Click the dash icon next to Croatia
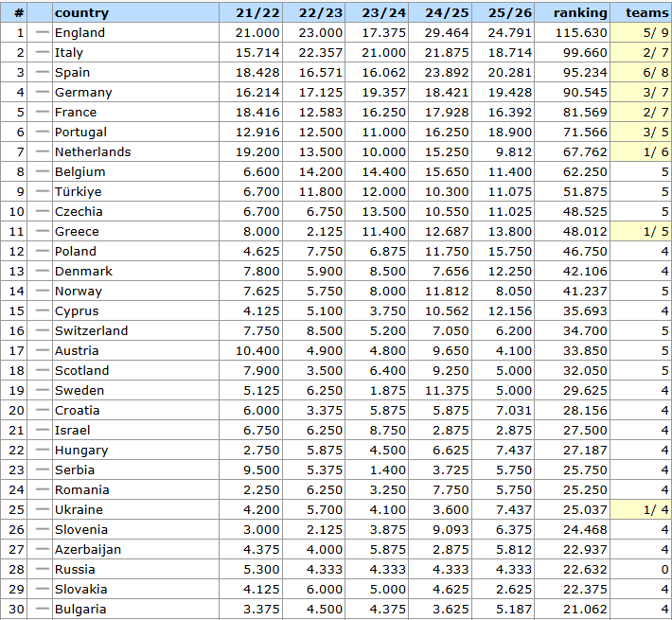The height and width of the screenshot is (620, 672). pyautogui.click(x=42, y=411)
